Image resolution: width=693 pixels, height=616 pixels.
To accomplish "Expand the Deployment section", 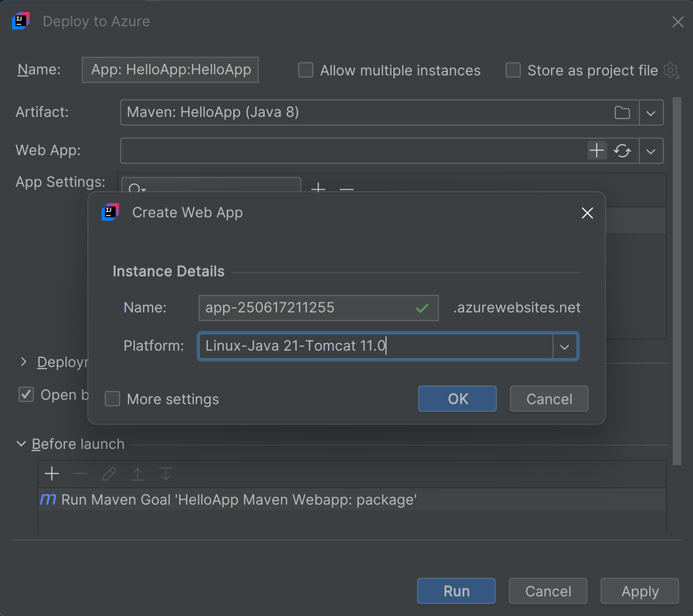I will coord(23,362).
